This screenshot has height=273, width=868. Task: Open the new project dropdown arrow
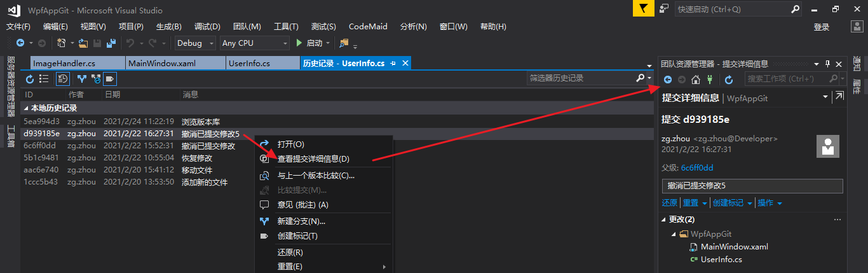tap(72, 43)
